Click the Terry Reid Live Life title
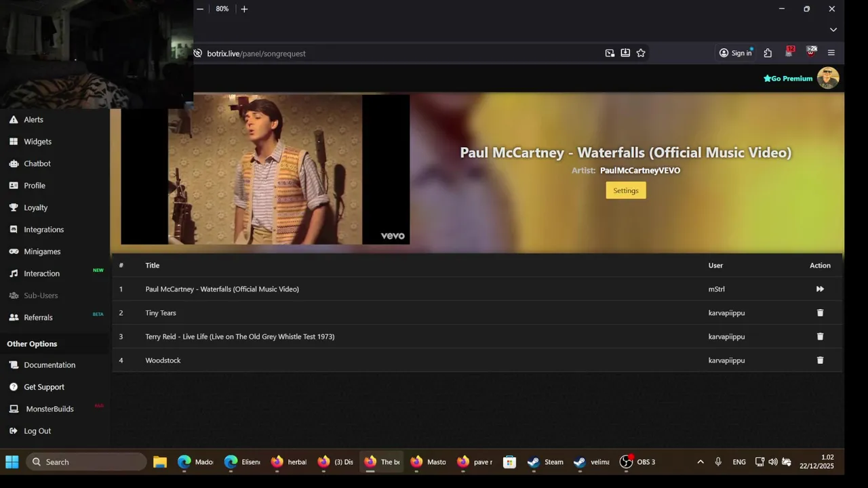Screen dimensions: 868x488 pos(240,336)
